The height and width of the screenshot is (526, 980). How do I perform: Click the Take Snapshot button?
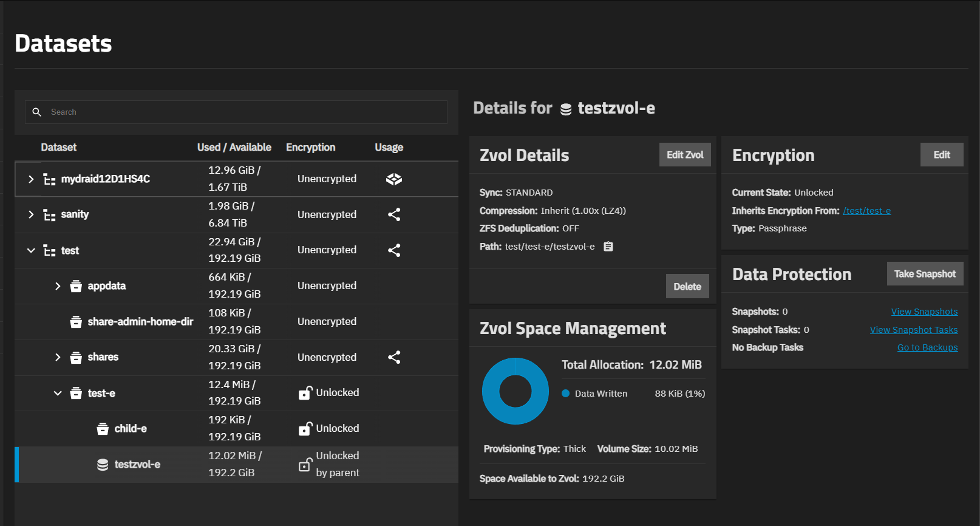[x=925, y=274]
